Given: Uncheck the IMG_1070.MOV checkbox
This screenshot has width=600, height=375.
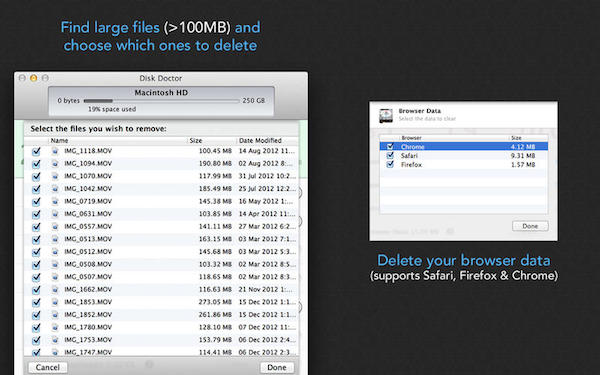Looking at the screenshot, I should click(36, 176).
